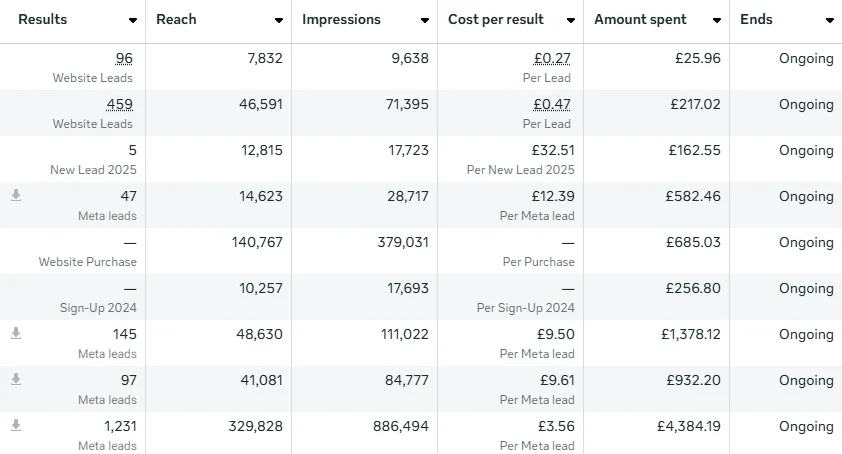Click the download icon beside 97 Meta leads
Screen dimensions: 842x454
16,380
